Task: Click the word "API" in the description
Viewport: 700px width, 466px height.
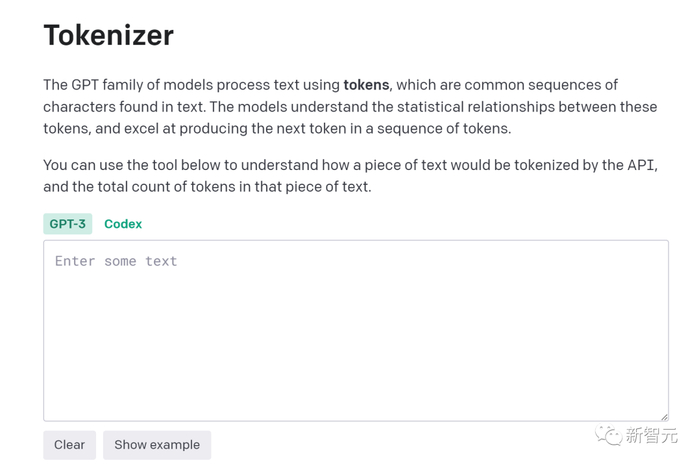Action: [643, 165]
